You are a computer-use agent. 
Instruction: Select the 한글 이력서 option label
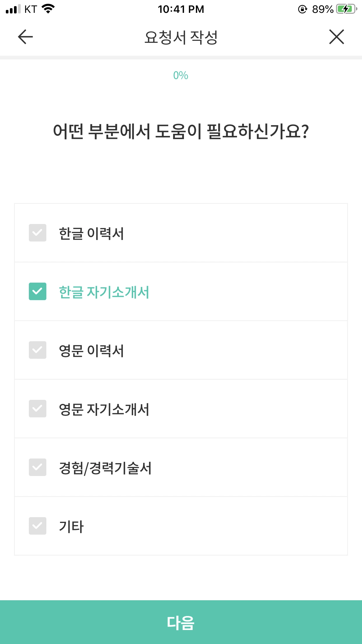(x=92, y=233)
